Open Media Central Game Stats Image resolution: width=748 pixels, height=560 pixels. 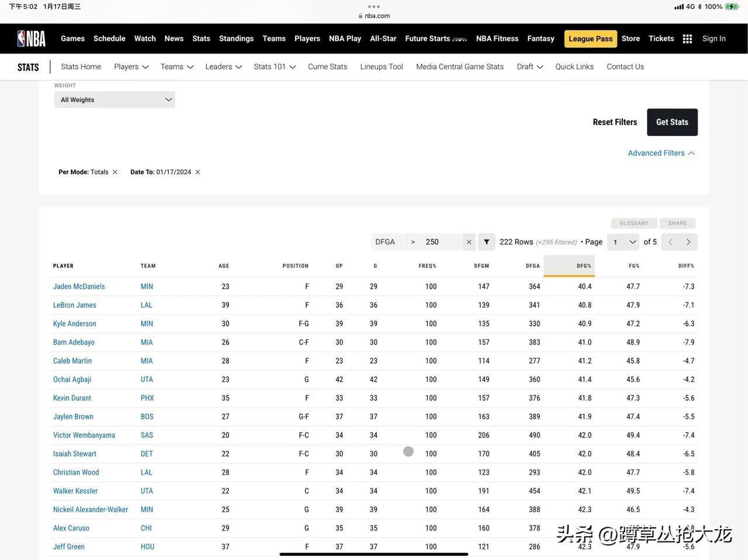coord(460,67)
